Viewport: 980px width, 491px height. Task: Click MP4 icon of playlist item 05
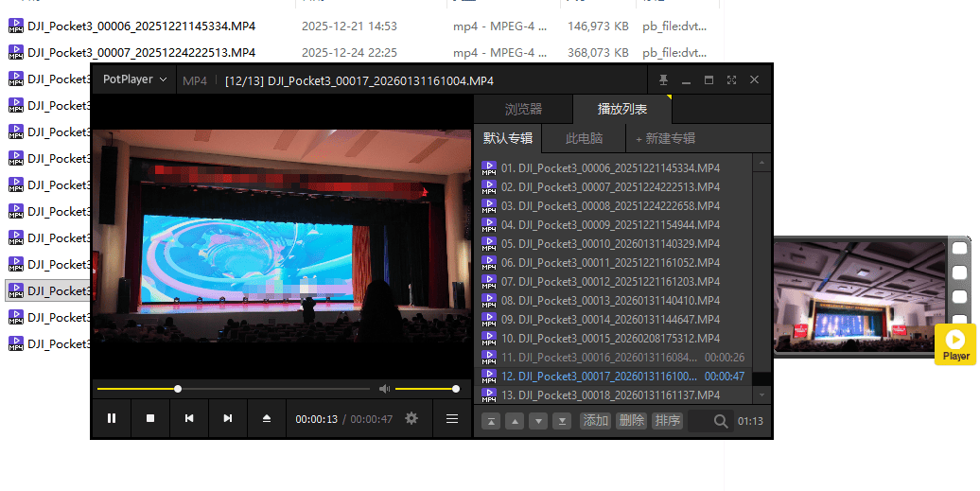tap(489, 244)
